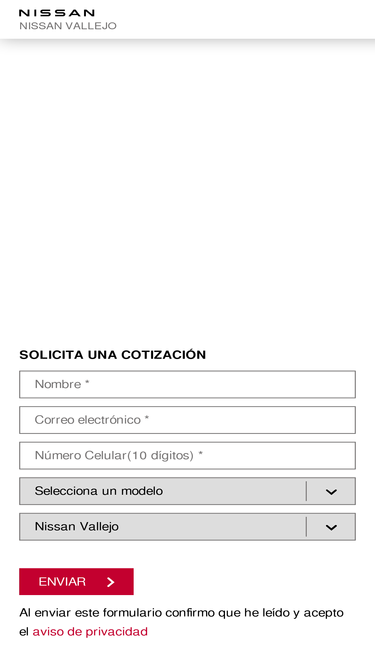Click the chevron arrow inside ENVIAR button

pyautogui.click(x=111, y=582)
